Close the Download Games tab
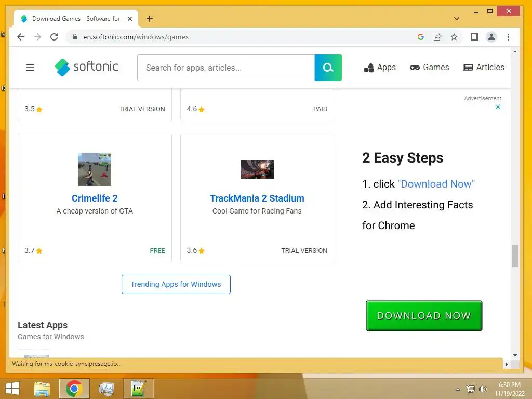Viewport: 532px width, 399px height. pos(129,19)
